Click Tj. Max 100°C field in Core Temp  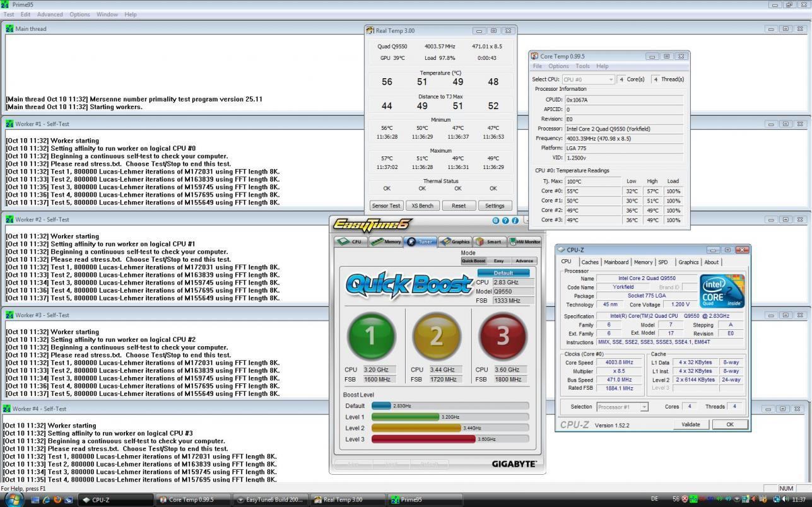click(593, 182)
